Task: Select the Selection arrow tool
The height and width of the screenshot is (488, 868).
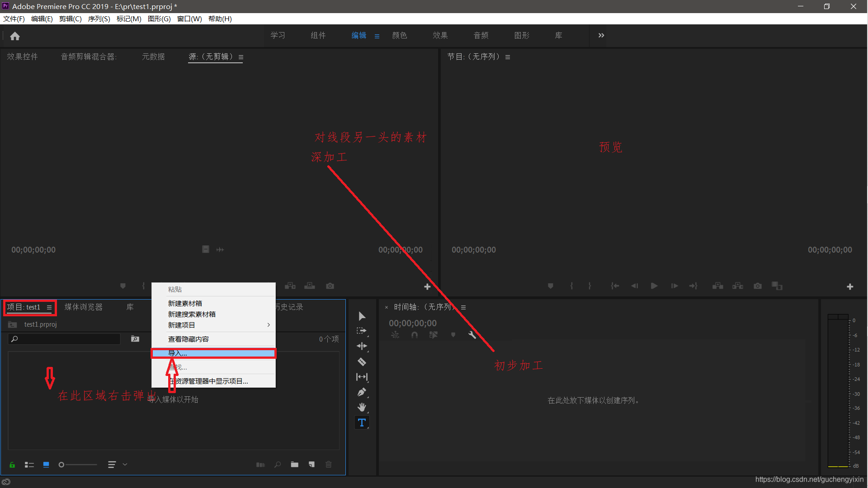Action: coord(362,316)
